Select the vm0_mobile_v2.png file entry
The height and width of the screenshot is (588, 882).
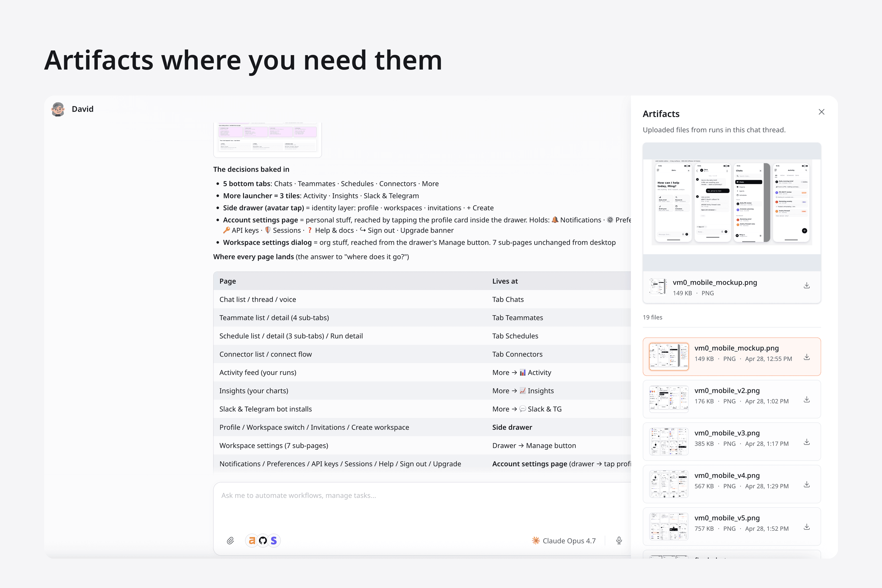[727, 391]
